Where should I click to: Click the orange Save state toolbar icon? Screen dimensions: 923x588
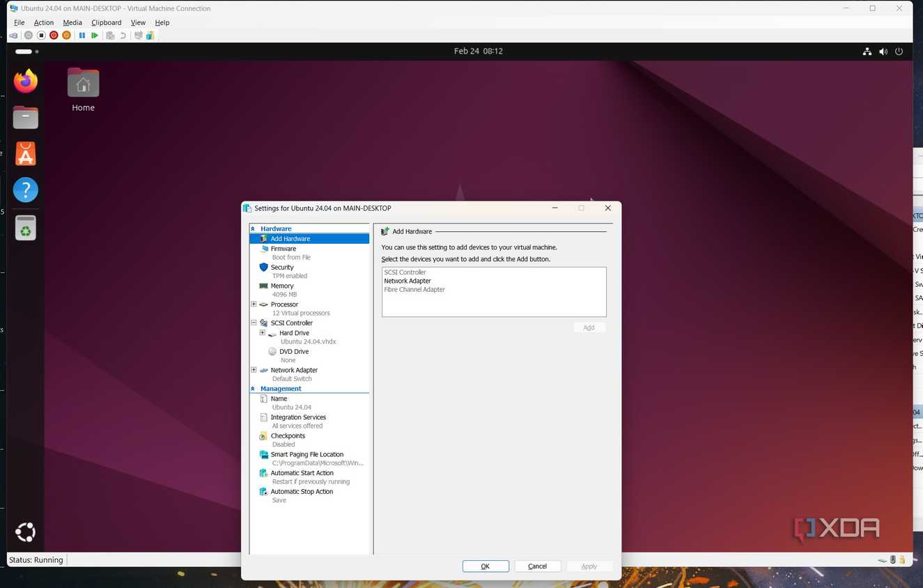click(67, 36)
